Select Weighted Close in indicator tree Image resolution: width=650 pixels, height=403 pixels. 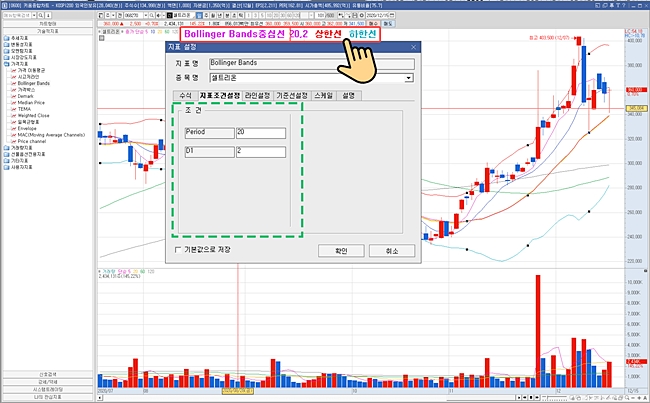tap(33, 116)
